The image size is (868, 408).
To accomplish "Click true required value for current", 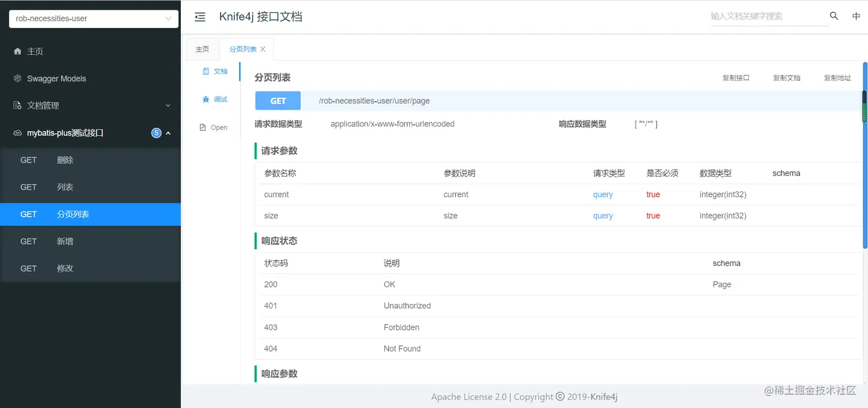I will [x=653, y=194].
